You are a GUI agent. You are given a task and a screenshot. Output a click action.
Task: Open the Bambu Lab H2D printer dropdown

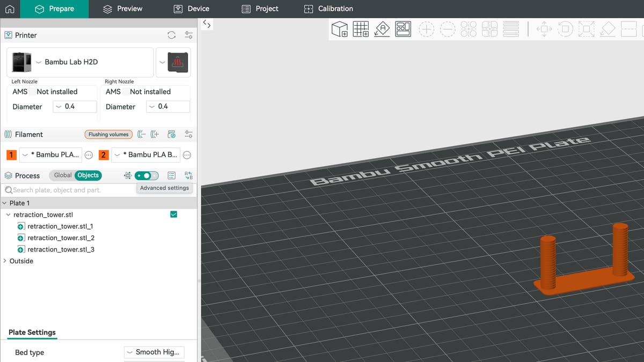(80, 62)
